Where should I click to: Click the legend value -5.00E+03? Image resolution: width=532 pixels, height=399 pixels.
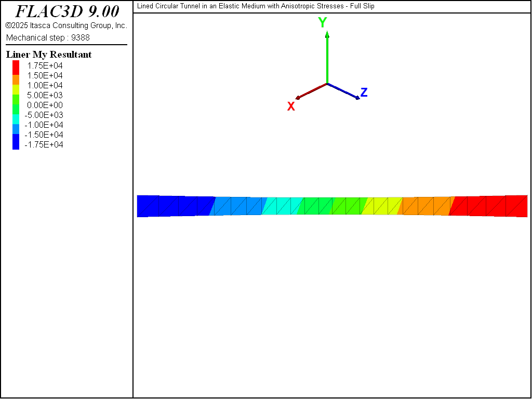click(x=44, y=115)
